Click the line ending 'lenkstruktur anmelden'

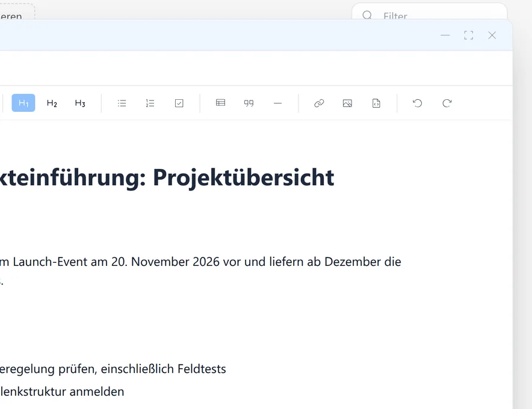(x=62, y=392)
